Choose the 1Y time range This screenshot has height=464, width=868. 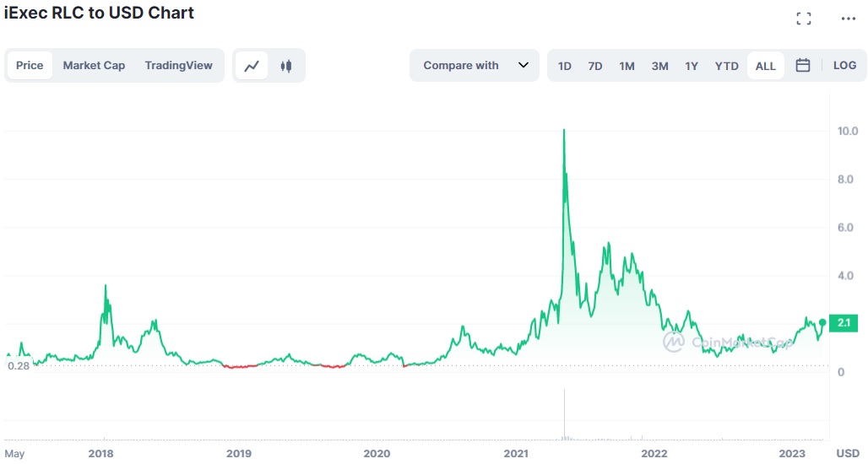pyautogui.click(x=692, y=67)
